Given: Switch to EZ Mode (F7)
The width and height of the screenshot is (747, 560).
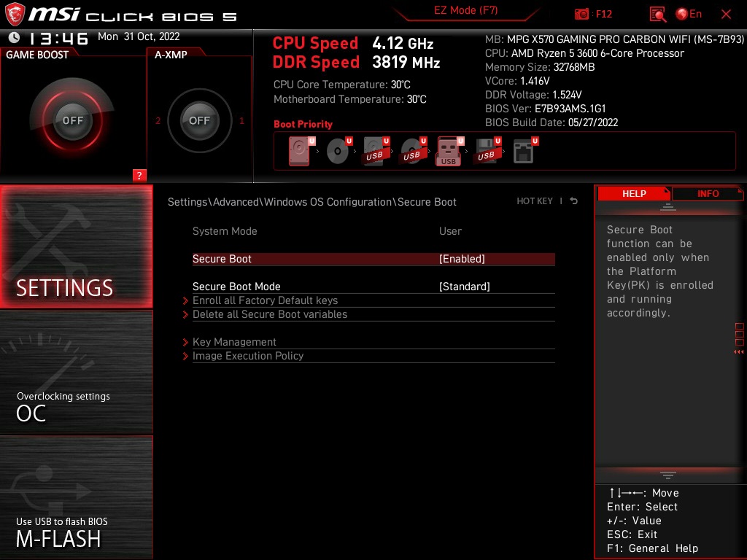Looking at the screenshot, I should 465,10.
